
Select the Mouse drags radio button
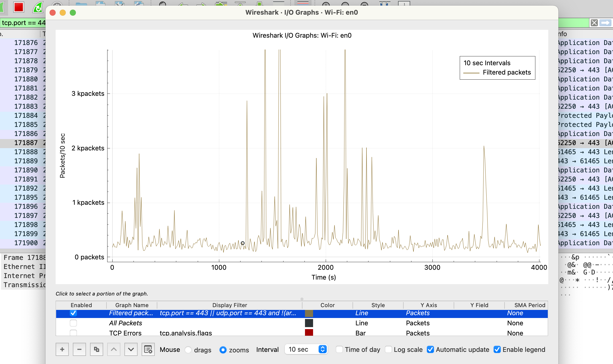188,350
